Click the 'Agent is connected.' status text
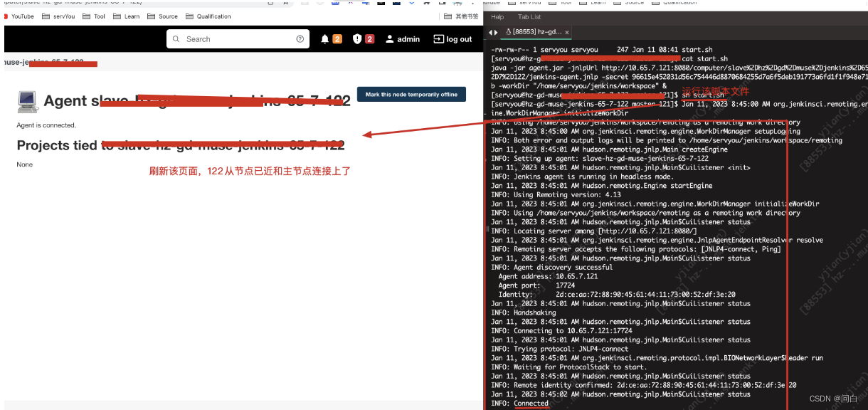 46,125
